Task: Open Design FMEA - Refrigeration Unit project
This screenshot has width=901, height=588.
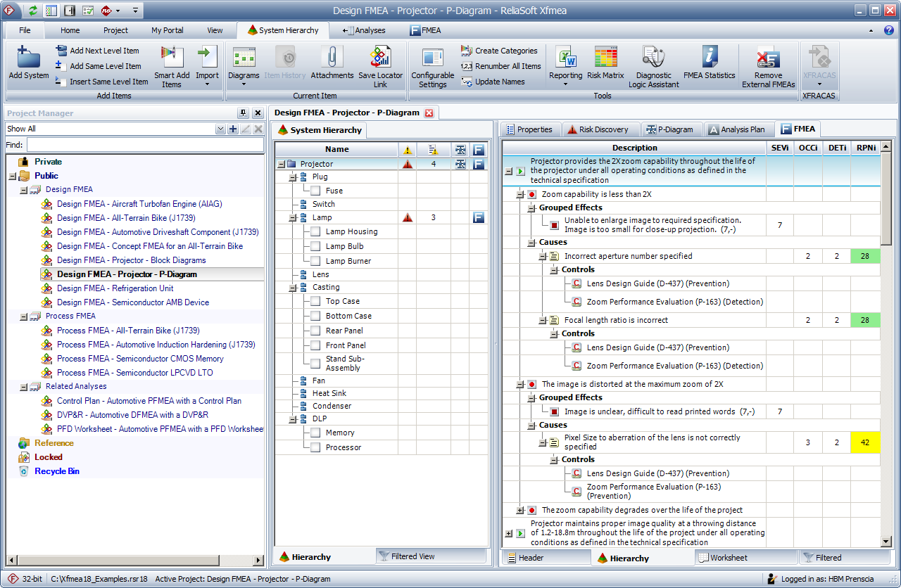Action: 115,288
